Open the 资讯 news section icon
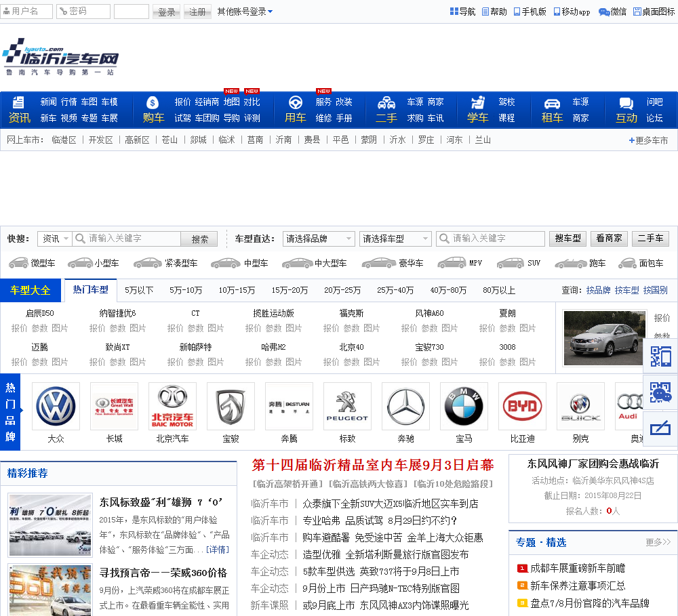This screenshot has width=678, height=616. [19, 110]
